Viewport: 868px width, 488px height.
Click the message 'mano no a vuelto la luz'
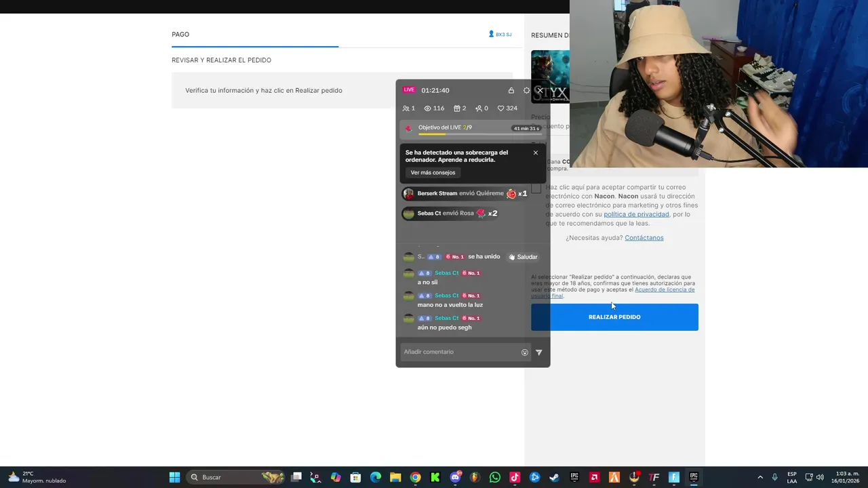pyautogui.click(x=450, y=305)
